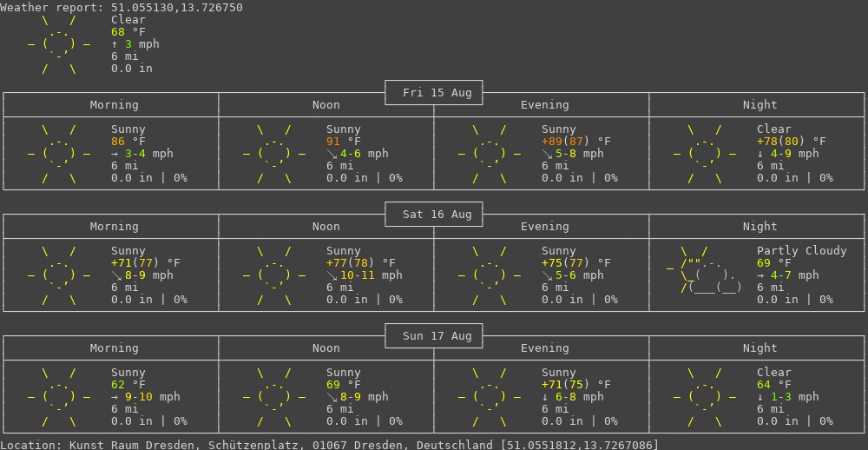This screenshot has width=868, height=450.
Task: Select Friday Evening temperature '+89(87) °F'
Action: (576, 142)
